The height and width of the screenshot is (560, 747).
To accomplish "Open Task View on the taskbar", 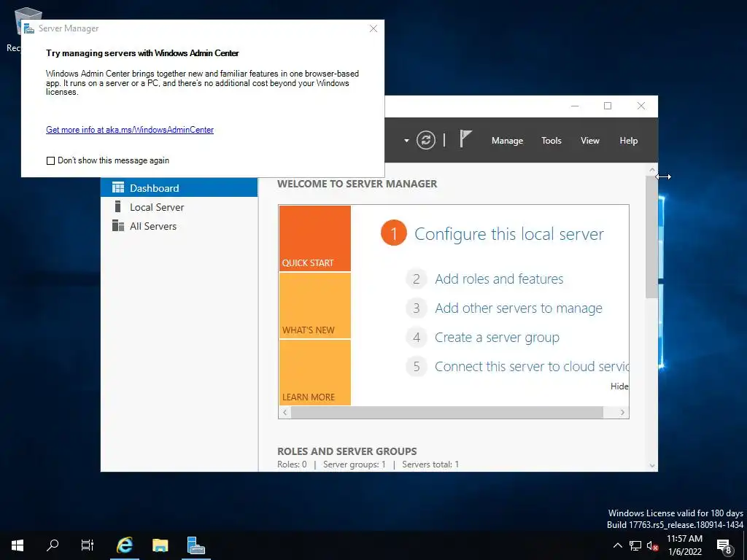I will coord(88,545).
